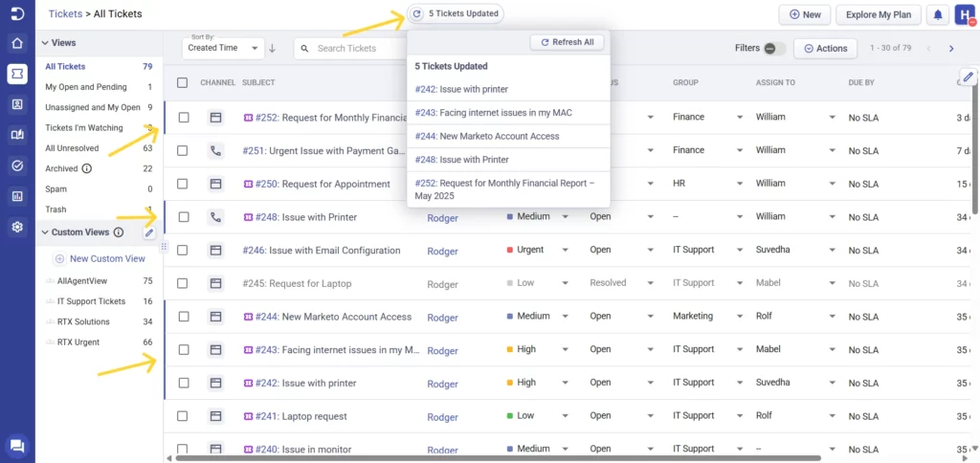This screenshot has height=463, width=980.
Task: Click the notifications bell icon
Action: [x=938, y=15]
